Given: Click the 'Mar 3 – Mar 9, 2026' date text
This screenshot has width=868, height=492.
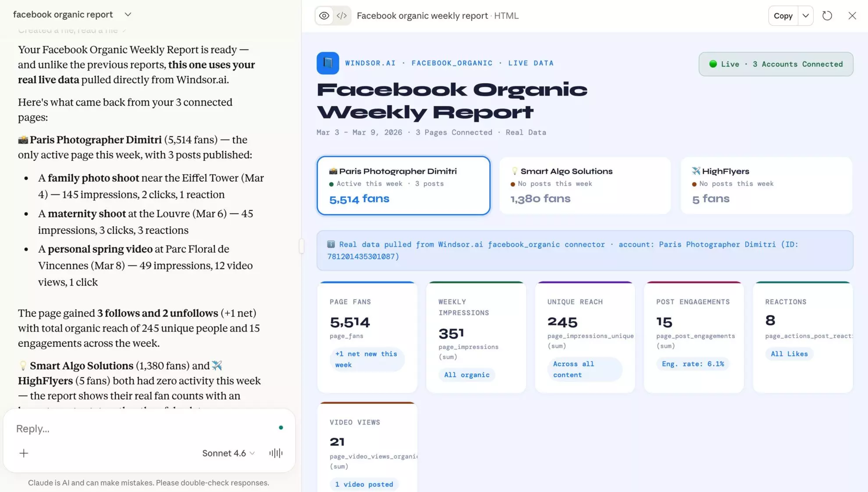Looking at the screenshot, I should point(359,132).
